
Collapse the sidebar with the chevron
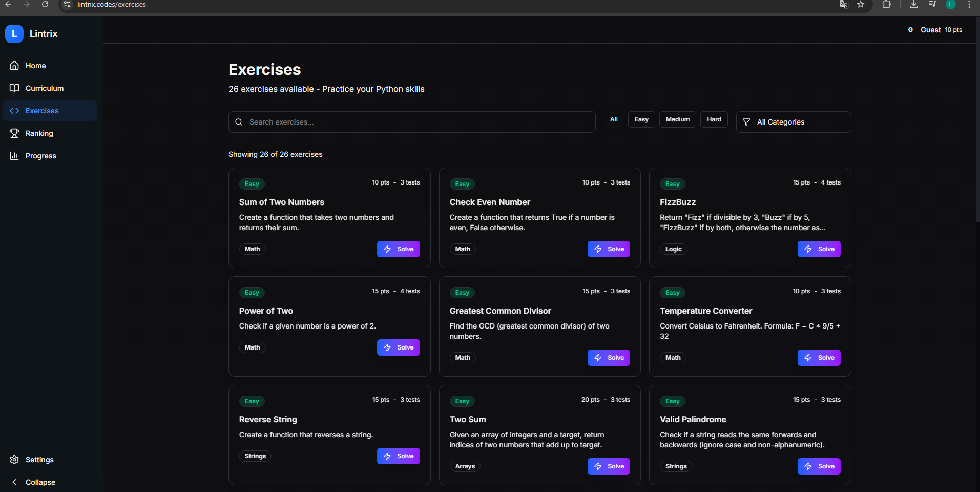(x=14, y=482)
